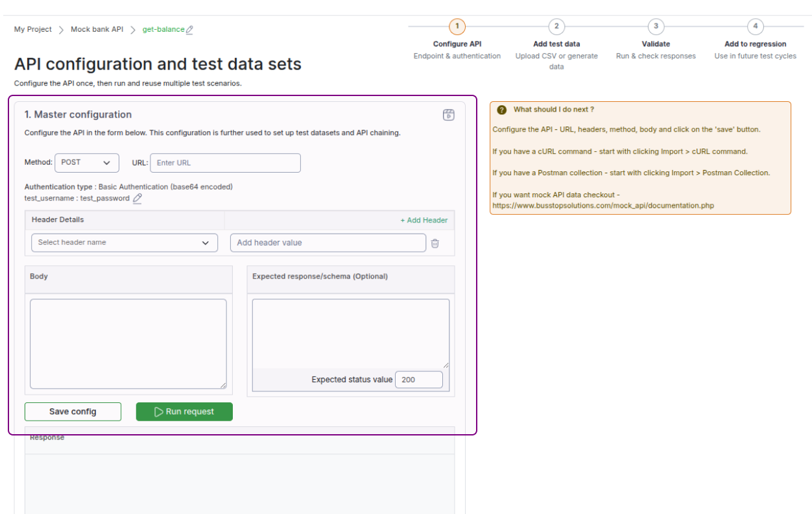Image resolution: width=812 pixels, height=514 pixels.
Task: Open Mock bank API breadcrumb
Action: coord(97,30)
